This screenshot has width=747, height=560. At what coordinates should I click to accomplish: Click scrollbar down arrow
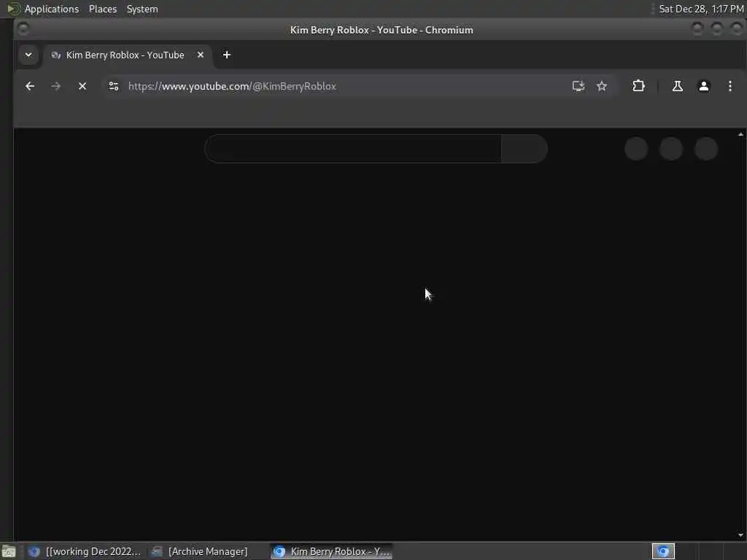[740, 535]
